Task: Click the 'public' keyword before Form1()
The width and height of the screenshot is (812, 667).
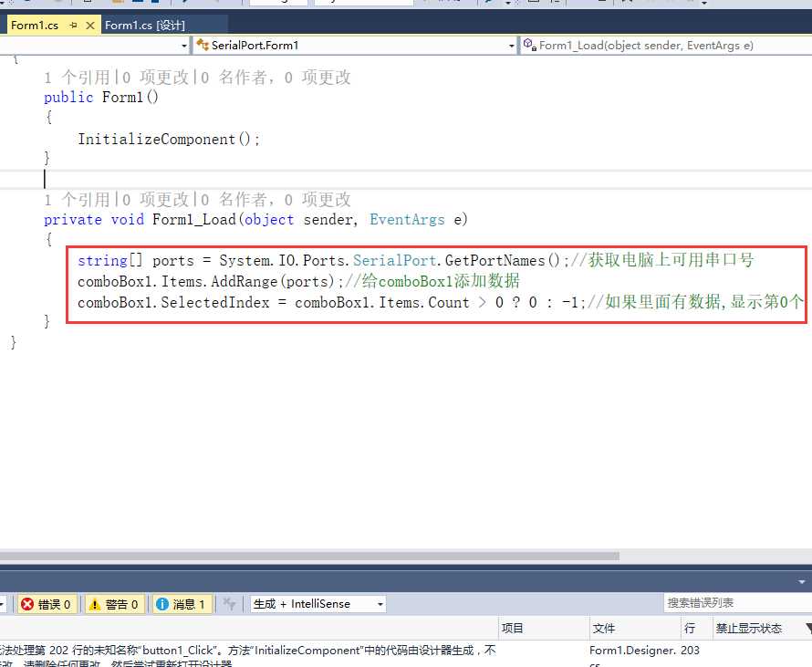Action: pyautogui.click(x=68, y=98)
